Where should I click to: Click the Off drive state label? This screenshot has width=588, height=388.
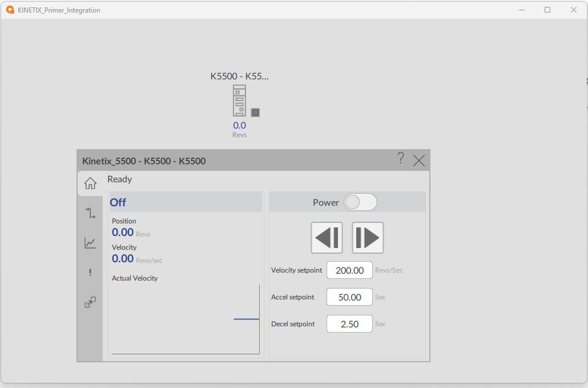tap(118, 202)
